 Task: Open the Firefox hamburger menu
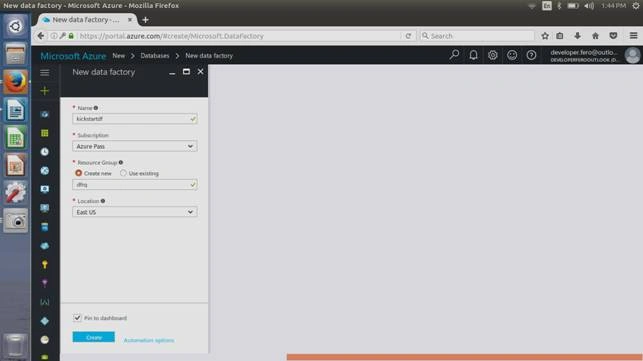(x=634, y=36)
